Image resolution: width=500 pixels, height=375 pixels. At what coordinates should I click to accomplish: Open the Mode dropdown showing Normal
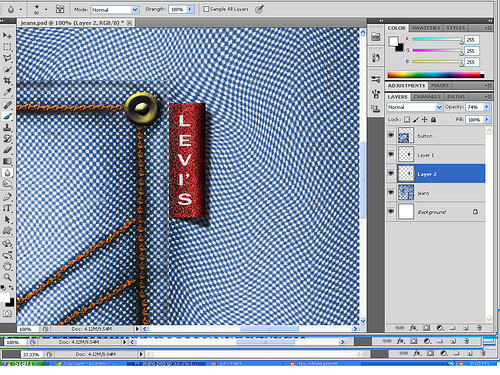click(115, 10)
